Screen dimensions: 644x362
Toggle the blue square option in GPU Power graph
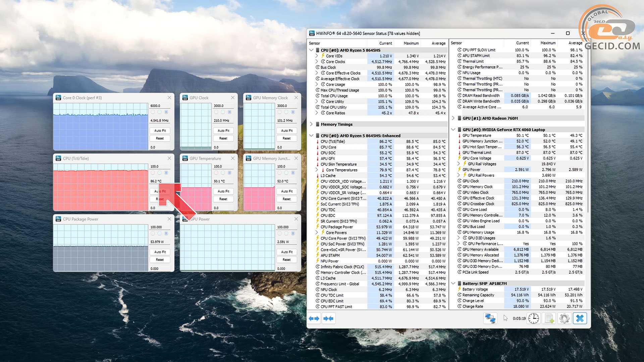coord(293,233)
